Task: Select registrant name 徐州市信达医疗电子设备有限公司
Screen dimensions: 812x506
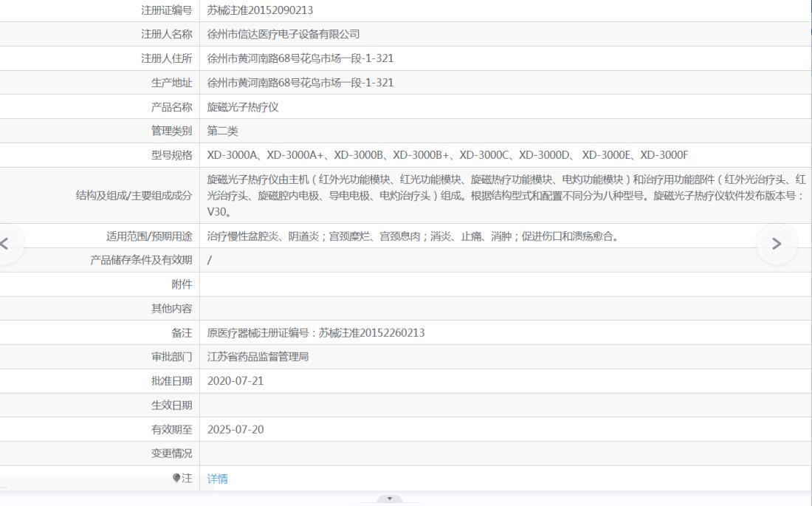Action: (x=283, y=34)
